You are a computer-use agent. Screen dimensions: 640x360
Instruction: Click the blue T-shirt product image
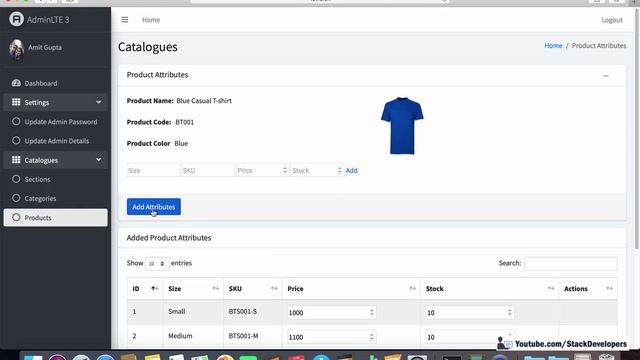(402, 126)
